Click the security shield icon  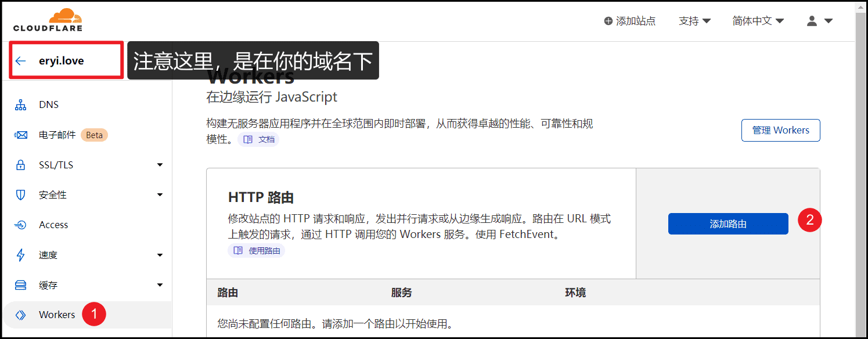(21, 195)
